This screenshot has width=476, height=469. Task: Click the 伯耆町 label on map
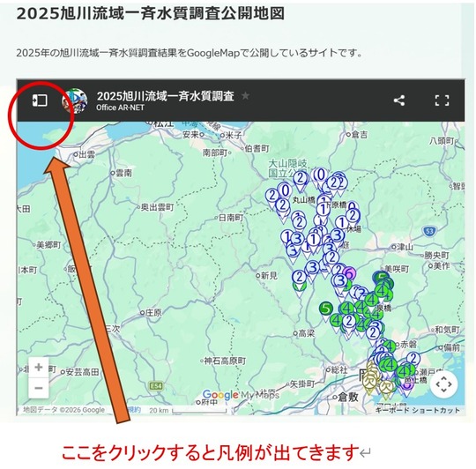pyautogui.click(x=256, y=148)
